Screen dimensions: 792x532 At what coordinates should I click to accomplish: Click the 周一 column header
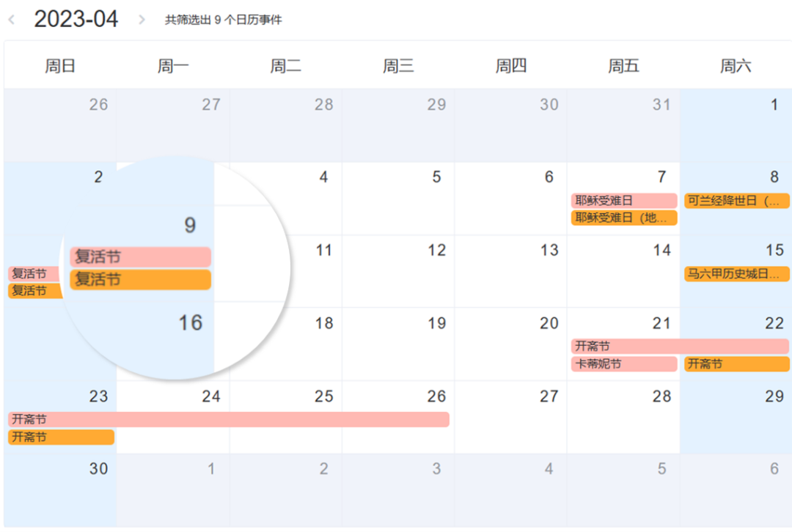coord(173,66)
